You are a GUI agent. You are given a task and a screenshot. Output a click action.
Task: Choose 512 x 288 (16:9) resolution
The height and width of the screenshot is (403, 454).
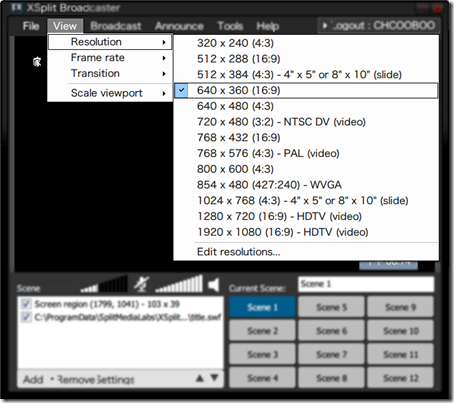(x=306, y=59)
